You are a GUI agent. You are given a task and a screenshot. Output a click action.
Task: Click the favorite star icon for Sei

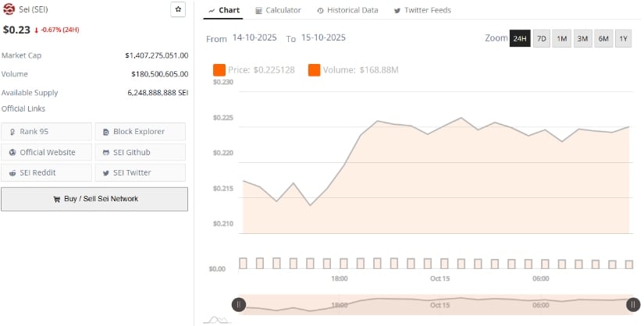click(x=178, y=10)
